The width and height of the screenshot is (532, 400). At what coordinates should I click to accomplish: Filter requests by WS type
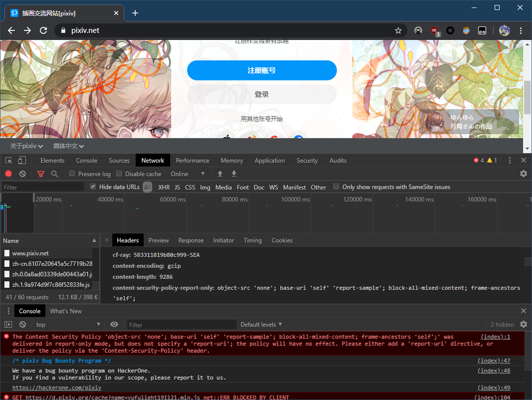point(273,187)
